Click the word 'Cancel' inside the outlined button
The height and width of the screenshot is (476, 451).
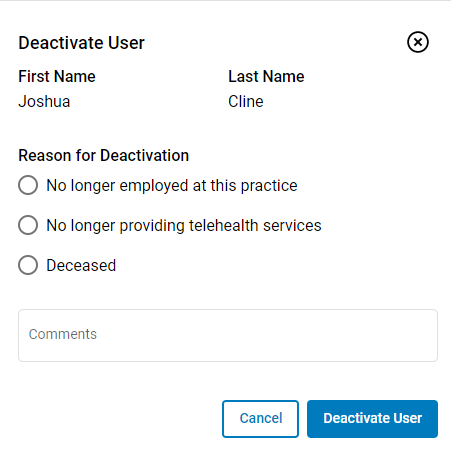[x=261, y=418]
